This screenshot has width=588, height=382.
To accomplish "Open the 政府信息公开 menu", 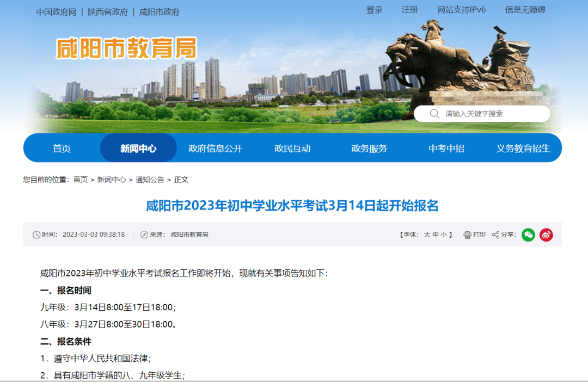I will click(x=215, y=148).
